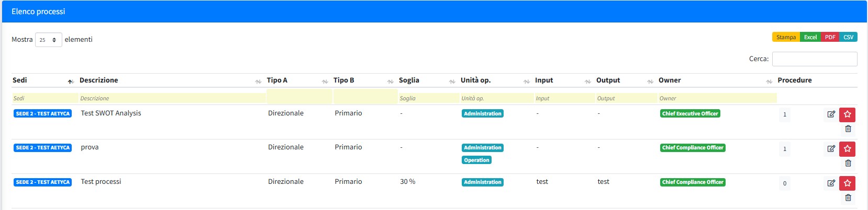This screenshot has width=868, height=210.
Task: Click red star button for prova row
Action: (847, 149)
